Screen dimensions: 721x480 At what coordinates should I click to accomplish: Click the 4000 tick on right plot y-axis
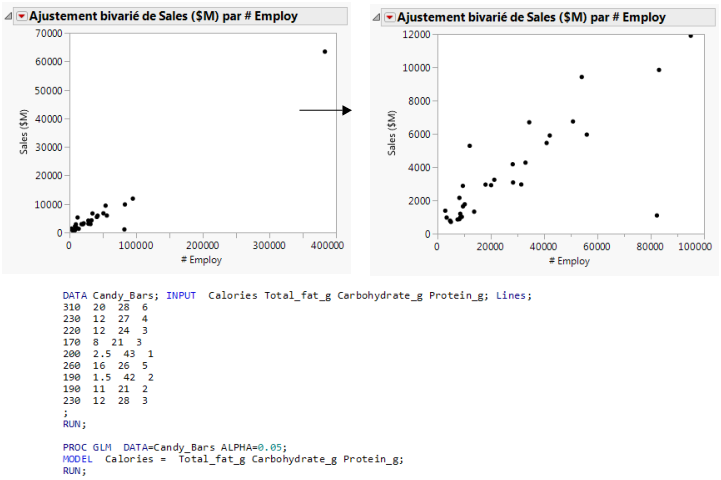point(419,168)
